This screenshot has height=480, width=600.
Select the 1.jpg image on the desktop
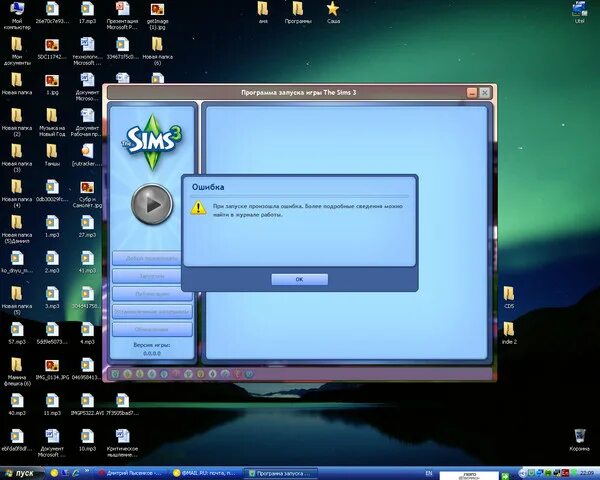52,84
